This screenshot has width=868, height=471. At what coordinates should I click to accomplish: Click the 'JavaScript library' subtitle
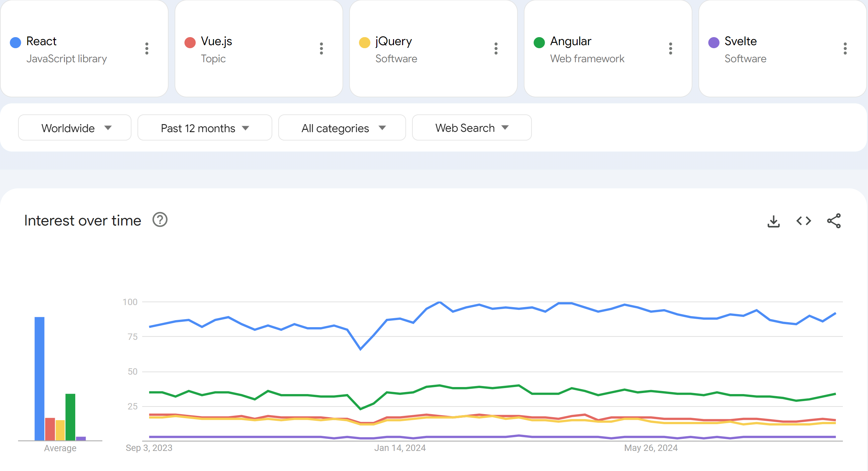click(66, 59)
